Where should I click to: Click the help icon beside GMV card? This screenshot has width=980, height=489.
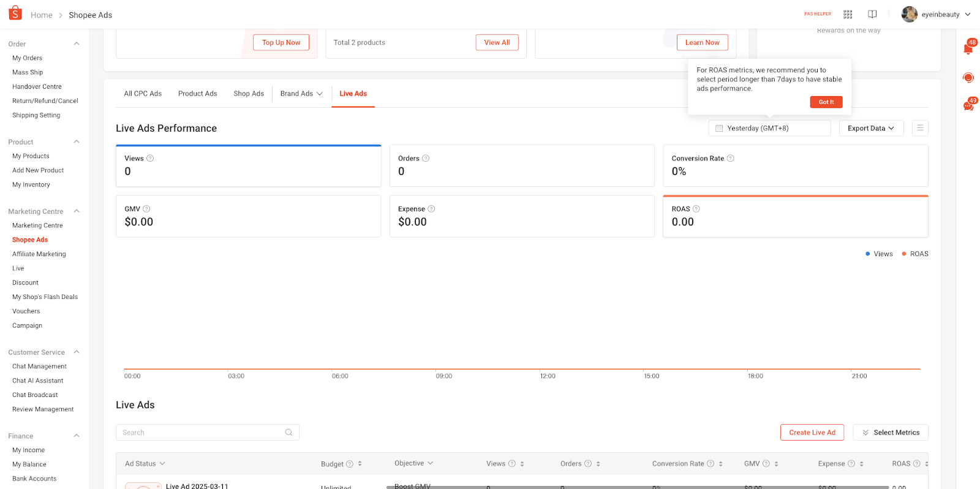coord(146,209)
